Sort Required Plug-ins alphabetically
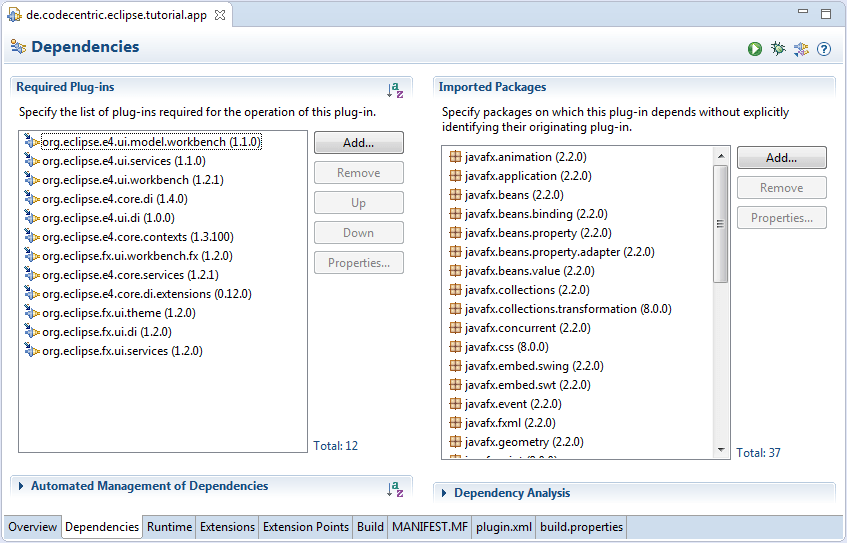Viewport: 847px width, 543px height. tap(395, 90)
